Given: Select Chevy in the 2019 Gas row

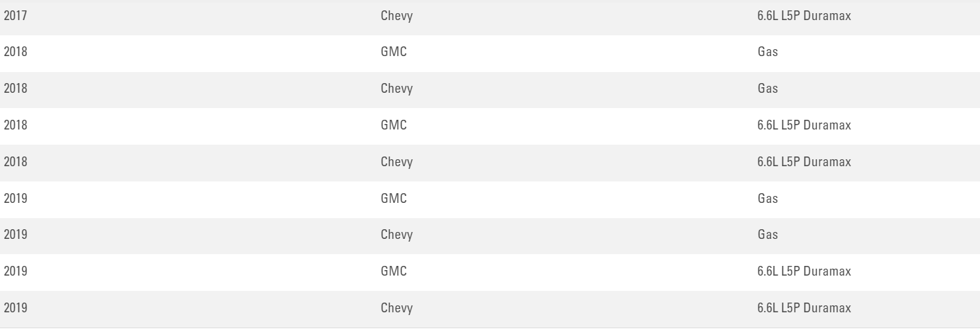Looking at the screenshot, I should (397, 235).
